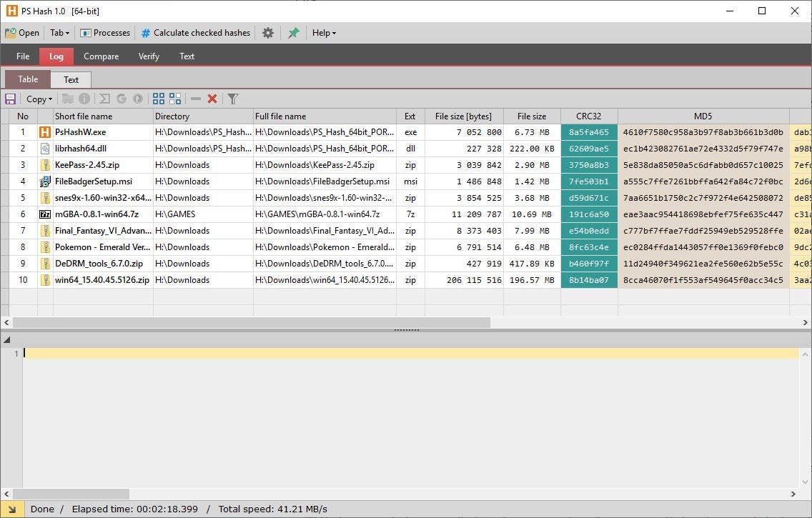The width and height of the screenshot is (812, 518).
Task: Click the Open button in the main toolbar
Action: pos(22,33)
